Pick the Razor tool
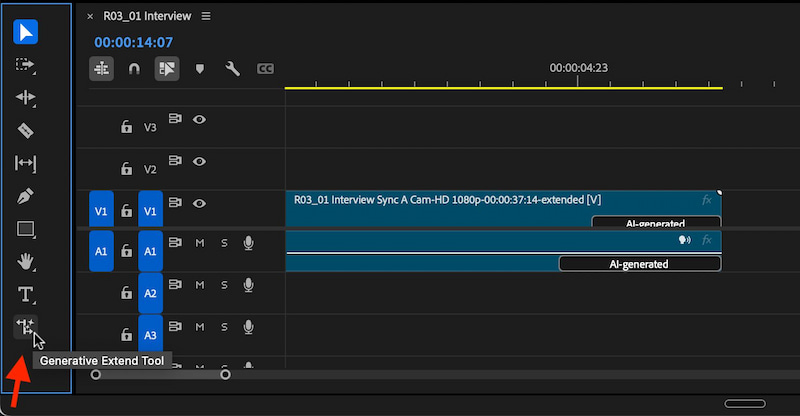This screenshot has width=800, height=416. point(25,131)
